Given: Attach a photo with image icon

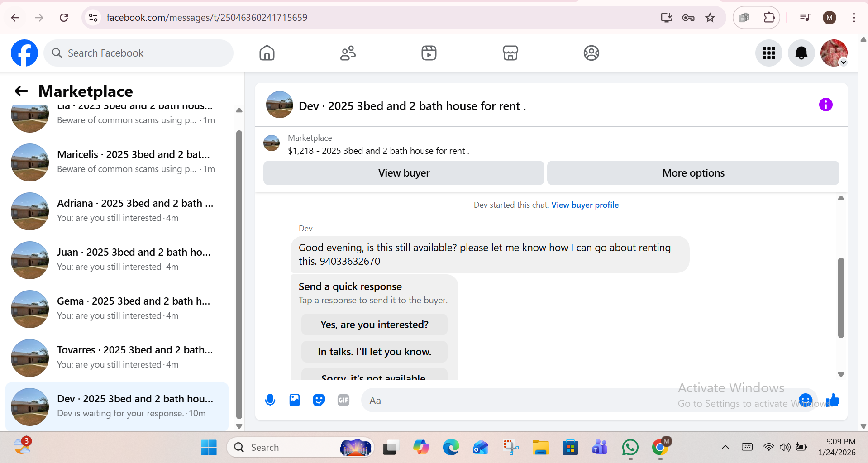Looking at the screenshot, I should [295, 400].
